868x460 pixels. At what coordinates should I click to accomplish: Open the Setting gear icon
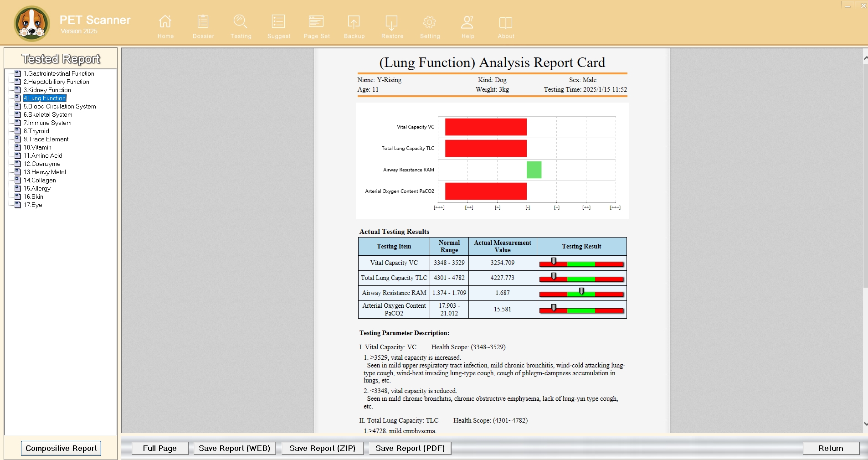tap(430, 21)
